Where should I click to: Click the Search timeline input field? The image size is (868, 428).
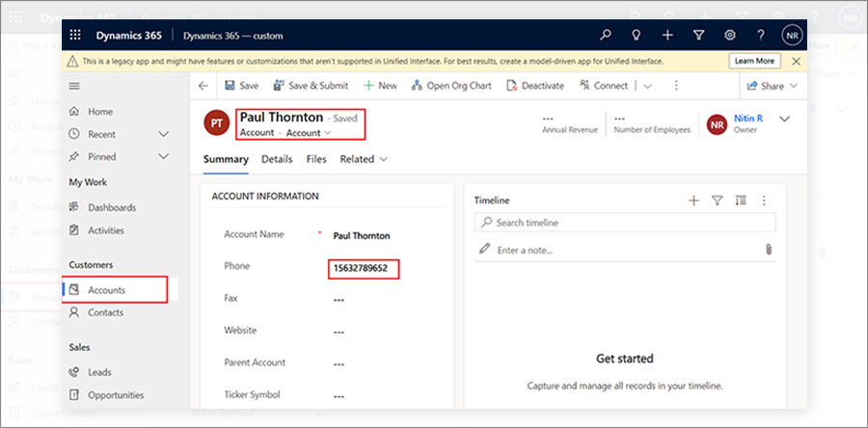(625, 223)
